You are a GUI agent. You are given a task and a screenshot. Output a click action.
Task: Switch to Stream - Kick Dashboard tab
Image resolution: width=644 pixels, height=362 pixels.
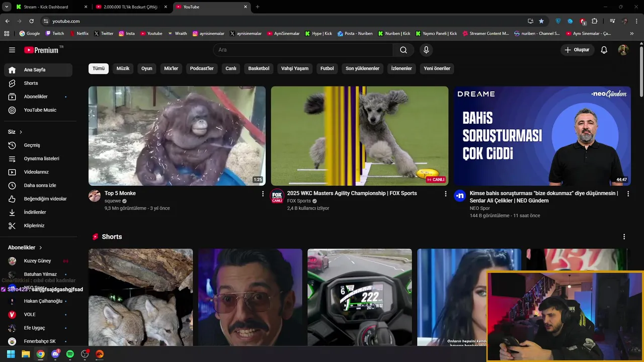click(x=51, y=7)
